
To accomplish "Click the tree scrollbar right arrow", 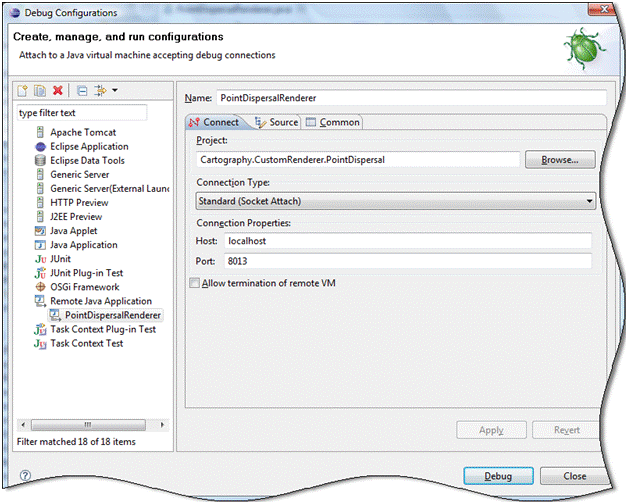I will click(162, 425).
